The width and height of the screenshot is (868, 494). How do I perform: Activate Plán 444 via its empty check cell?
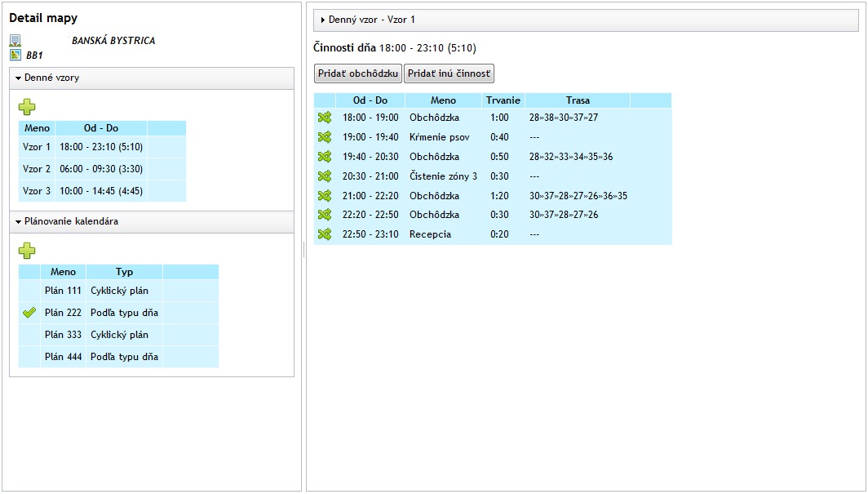(29, 357)
